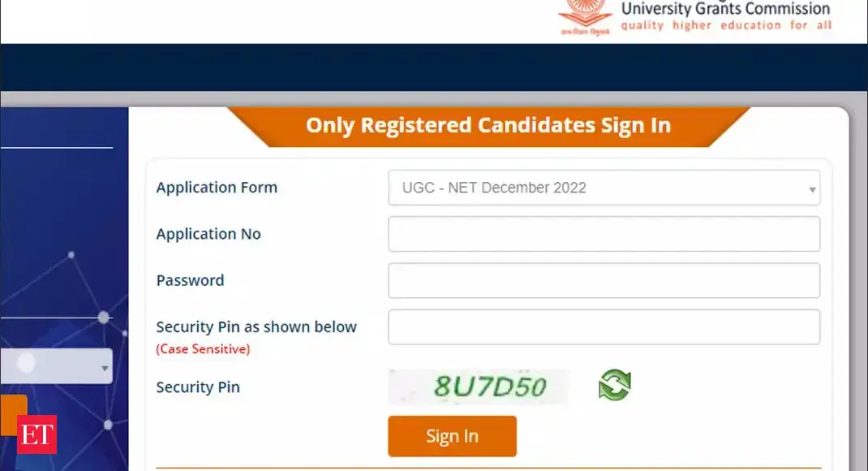Click the ET logo badge

click(x=37, y=434)
